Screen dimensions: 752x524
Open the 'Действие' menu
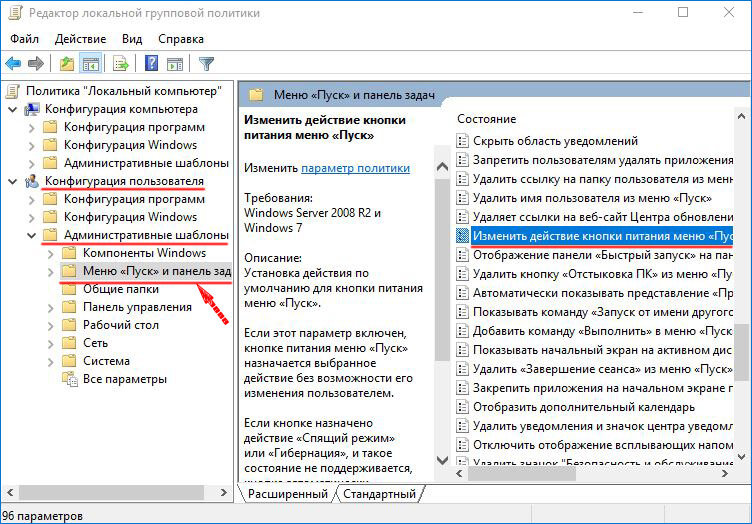point(80,39)
